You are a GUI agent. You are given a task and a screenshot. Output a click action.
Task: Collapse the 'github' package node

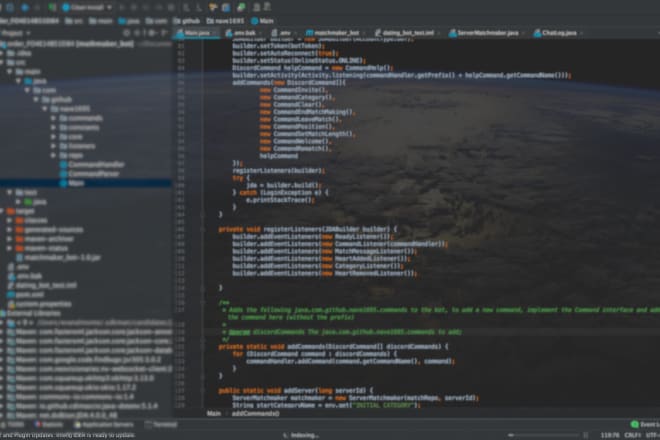tap(36, 99)
